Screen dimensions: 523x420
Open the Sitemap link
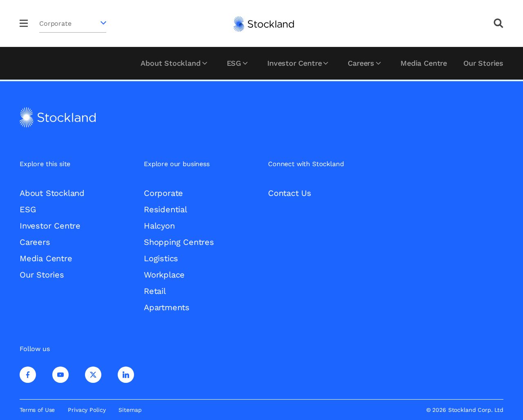pyautogui.click(x=130, y=410)
